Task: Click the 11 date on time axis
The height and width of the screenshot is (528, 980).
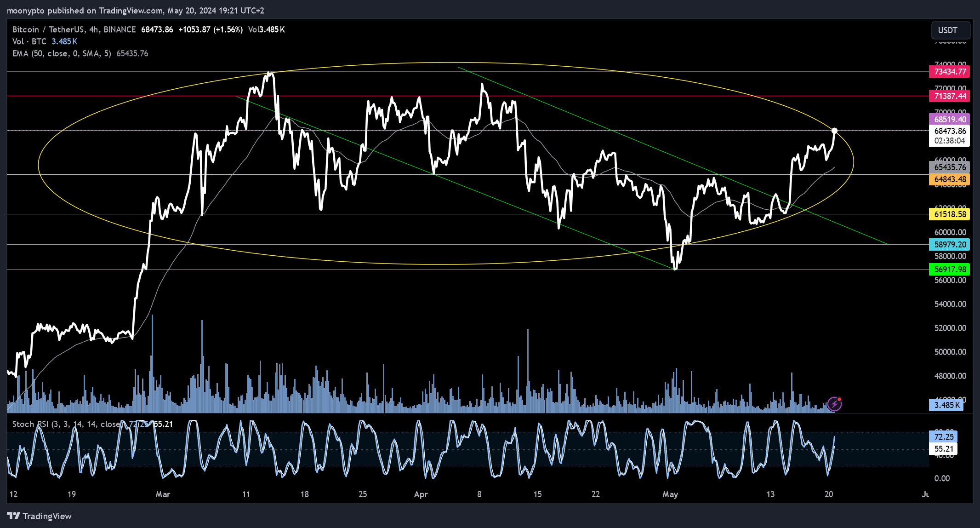Action: 246,494
